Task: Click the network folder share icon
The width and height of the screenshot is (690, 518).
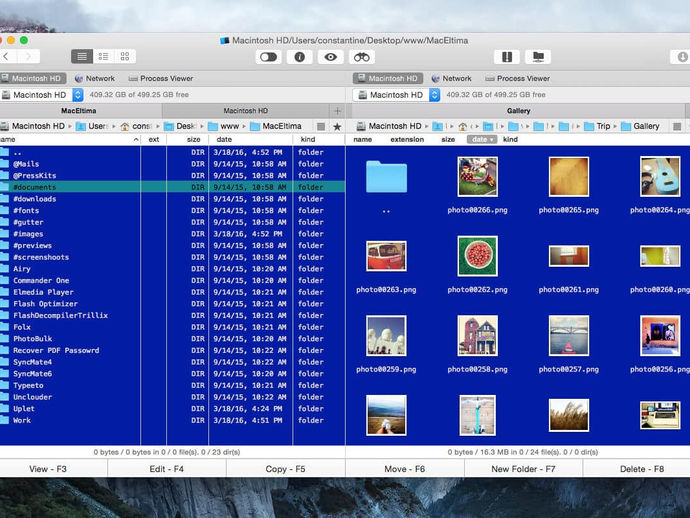Action: [538, 57]
